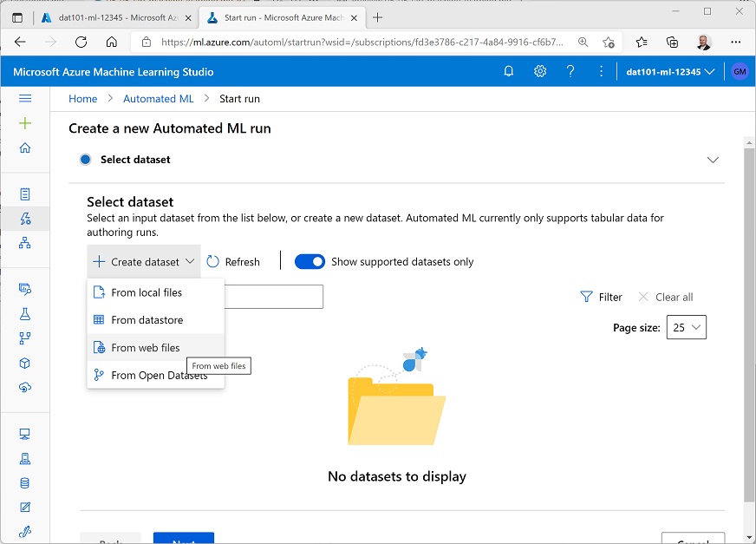The height and width of the screenshot is (544, 756).
Task: Choose From local files in the menu
Action: click(147, 292)
